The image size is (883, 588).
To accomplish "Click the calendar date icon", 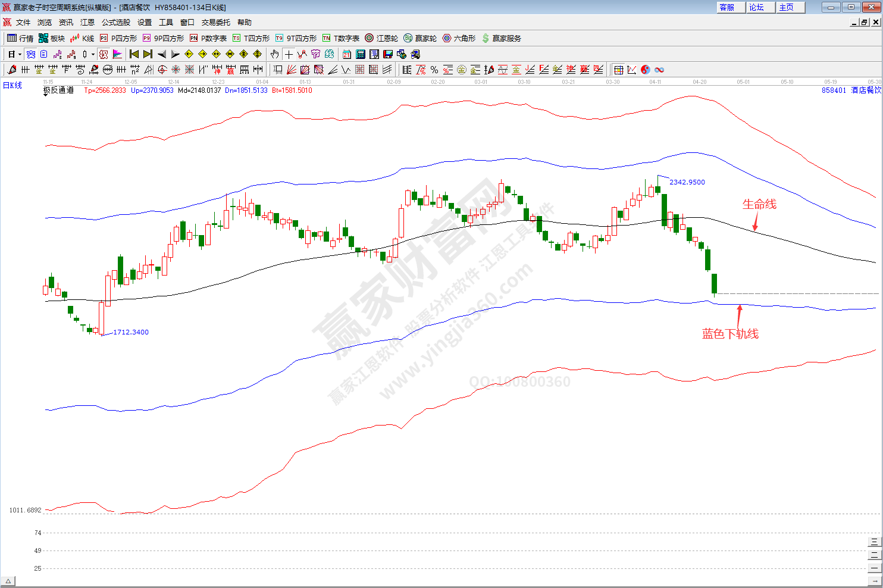I will click(x=347, y=54).
